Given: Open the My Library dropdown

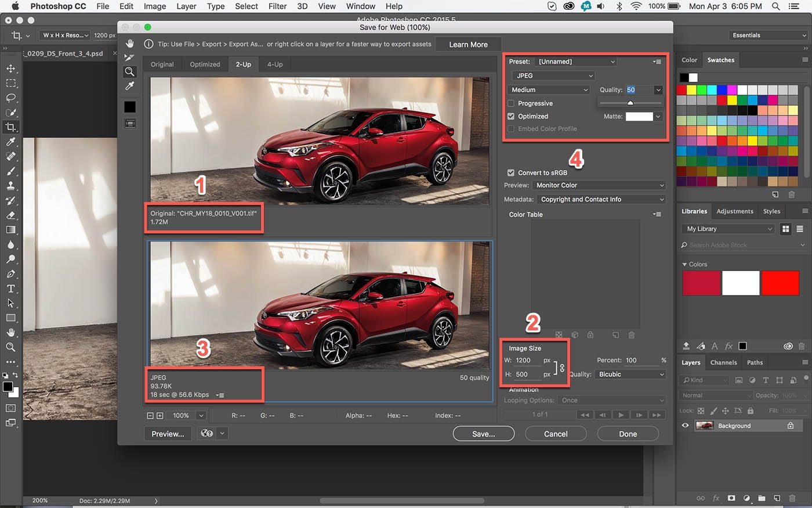Looking at the screenshot, I should 729,229.
